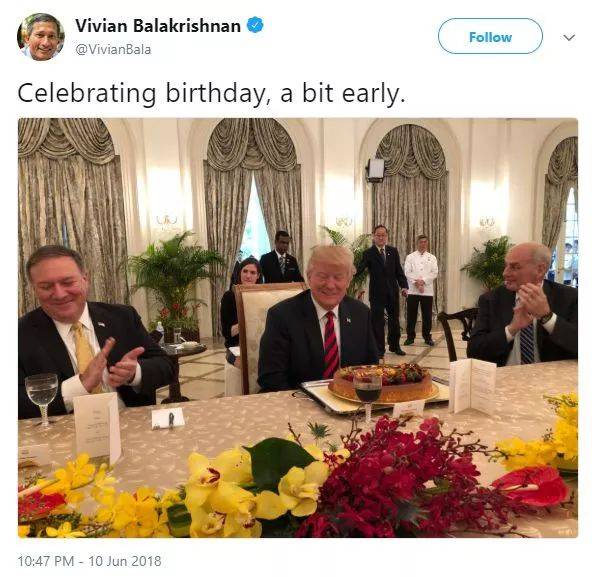The width and height of the screenshot is (601, 577).
Task: Open the tweet options chevron
Action: coord(569,37)
